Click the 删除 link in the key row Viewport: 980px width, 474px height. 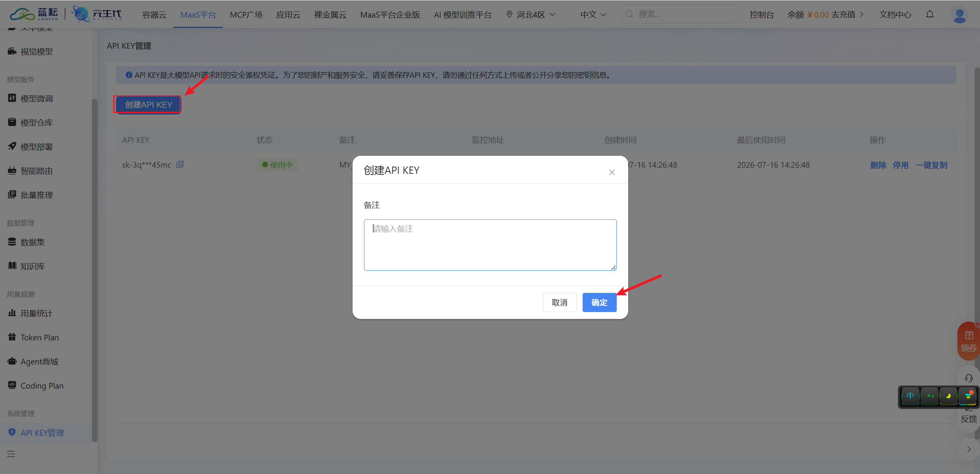(x=878, y=165)
